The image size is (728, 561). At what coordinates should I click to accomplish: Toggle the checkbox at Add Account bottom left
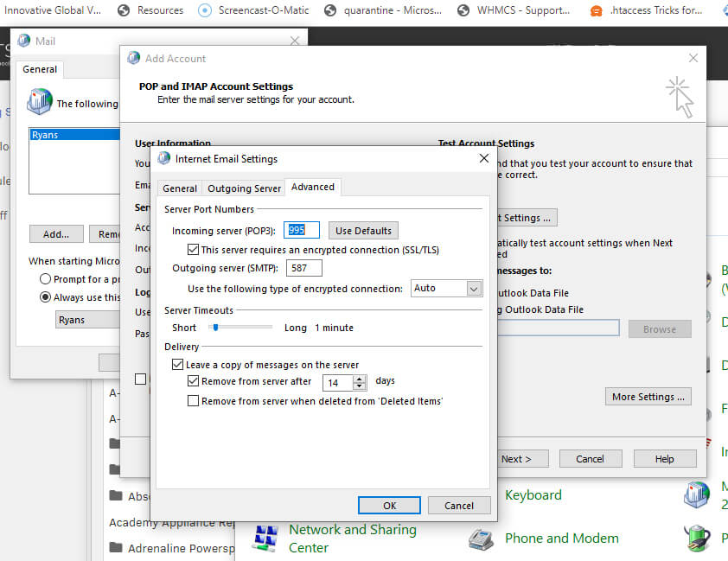140,379
